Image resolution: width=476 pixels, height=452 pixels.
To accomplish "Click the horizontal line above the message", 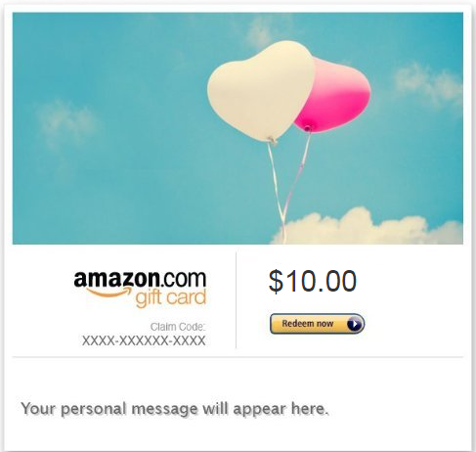I will (238, 357).
